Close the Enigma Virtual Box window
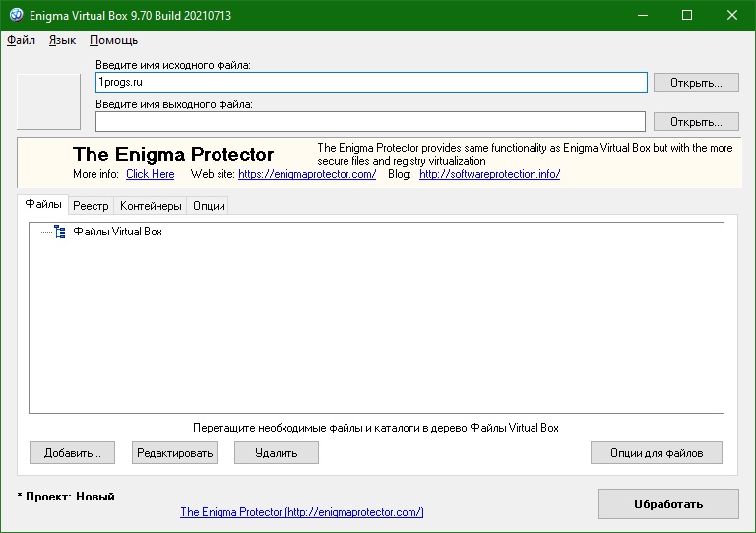 coord(732,15)
